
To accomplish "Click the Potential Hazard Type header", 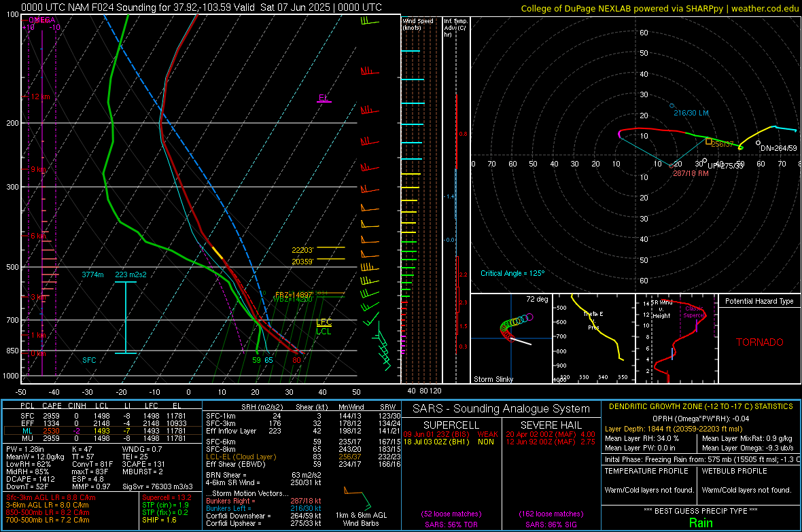I will [x=759, y=301].
